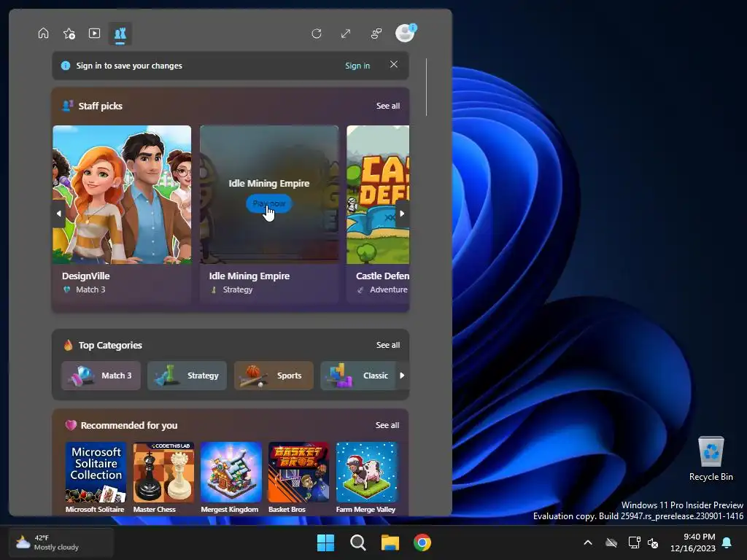Viewport: 747px width, 560px height.
Task: Choose the Sports category chip
Action: click(x=274, y=376)
